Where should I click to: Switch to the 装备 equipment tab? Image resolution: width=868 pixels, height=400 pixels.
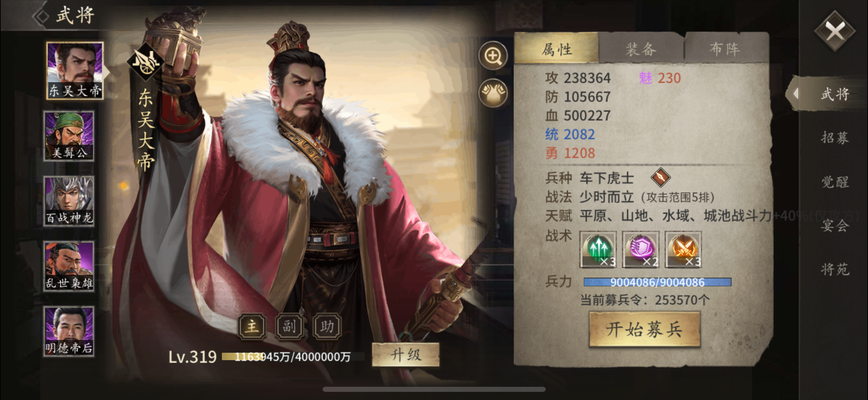(x=641, y=49)
